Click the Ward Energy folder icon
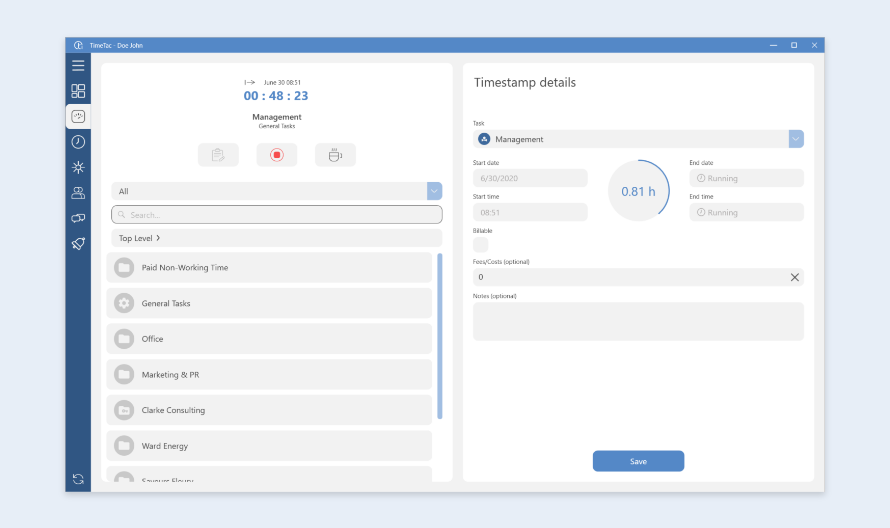The image size is (890, 528). pyautogui.click(x=124, y=446)
